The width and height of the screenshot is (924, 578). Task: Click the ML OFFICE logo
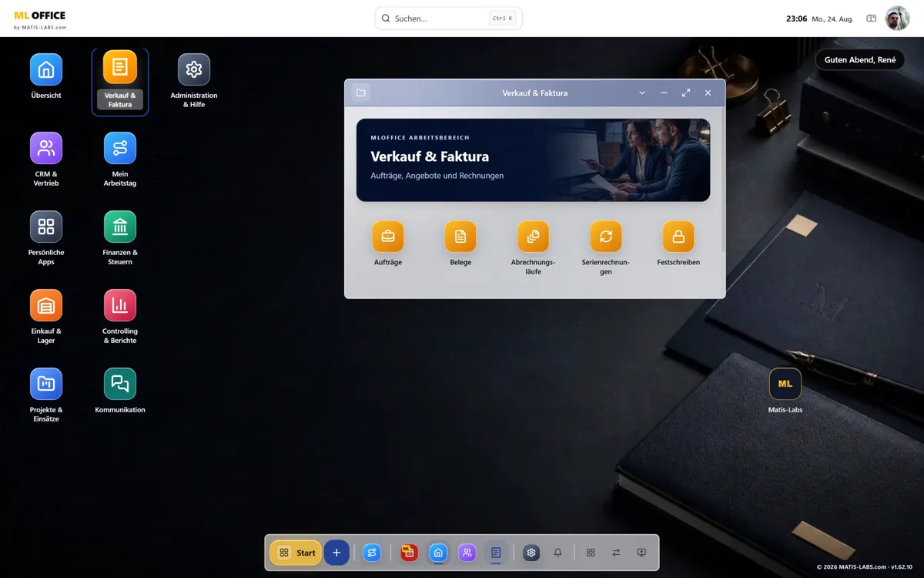tap(40, 18)
